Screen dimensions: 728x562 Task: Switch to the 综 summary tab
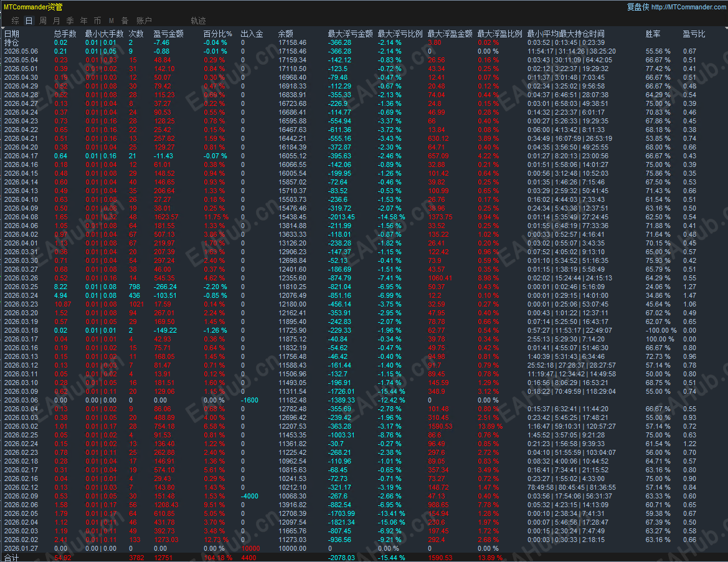coord(16,21)
